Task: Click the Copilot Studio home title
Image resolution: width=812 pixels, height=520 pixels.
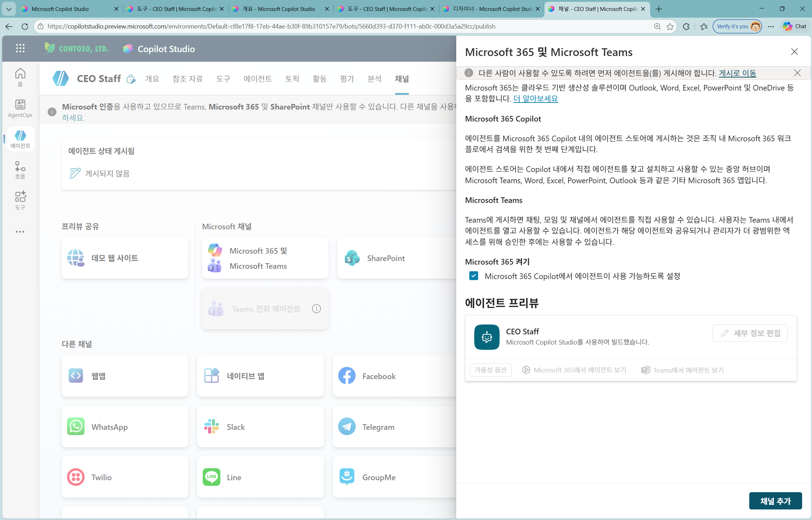Action: pos(166,49)
